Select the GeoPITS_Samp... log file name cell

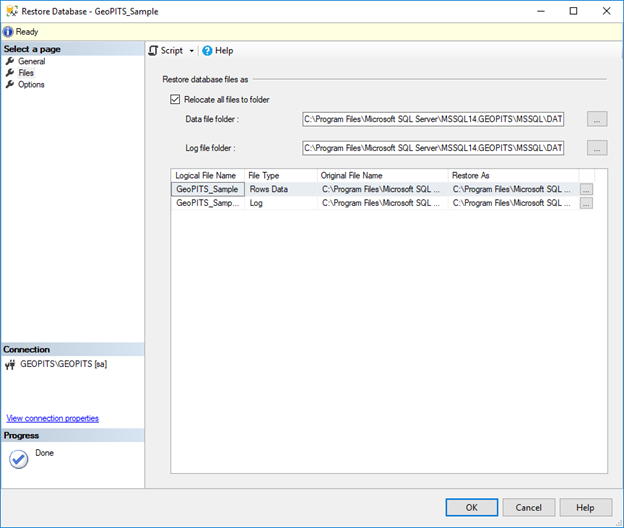[208, 203]
